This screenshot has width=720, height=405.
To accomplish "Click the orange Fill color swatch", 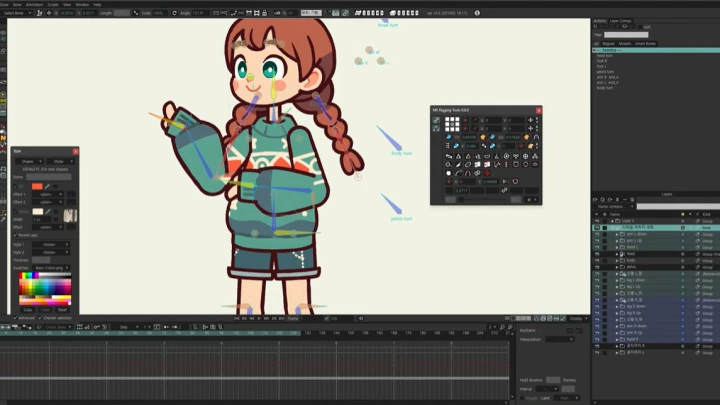I will (x=37, y=186).
